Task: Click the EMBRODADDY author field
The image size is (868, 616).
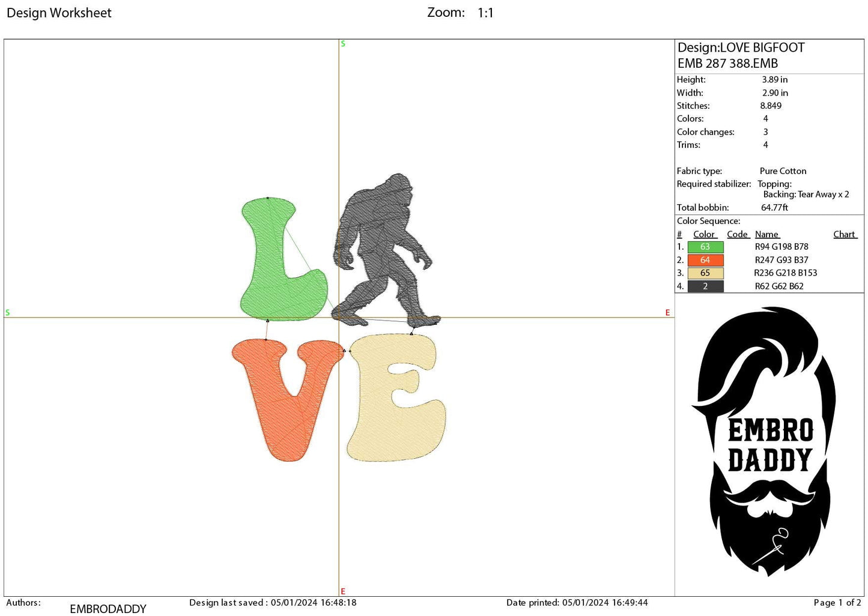Action: click(108, 608)
